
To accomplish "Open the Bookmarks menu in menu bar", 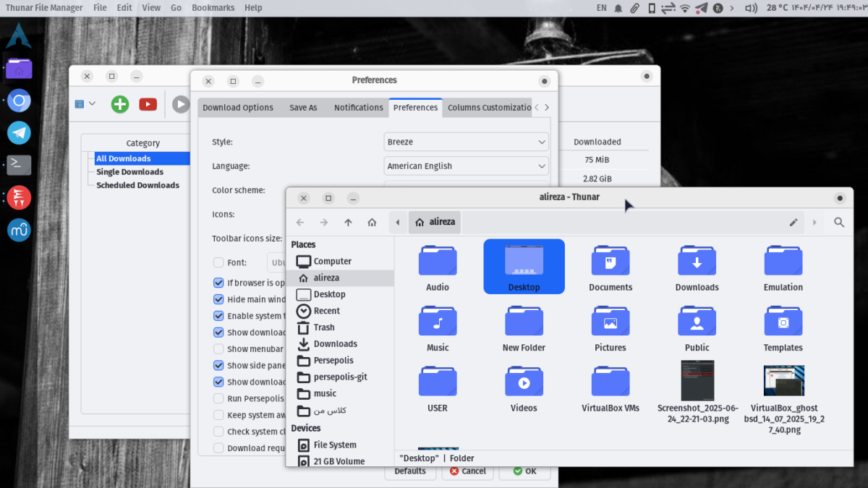I will (x=213, y=7).
